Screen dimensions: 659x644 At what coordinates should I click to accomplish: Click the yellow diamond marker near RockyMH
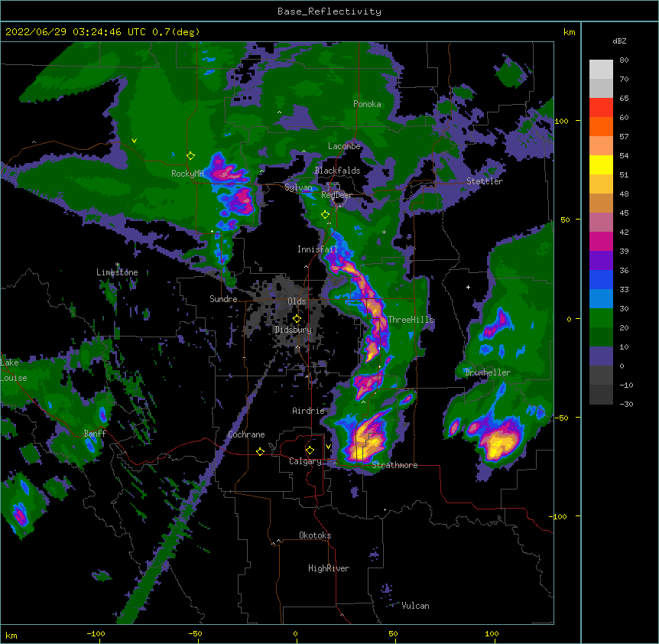[190, 156]
